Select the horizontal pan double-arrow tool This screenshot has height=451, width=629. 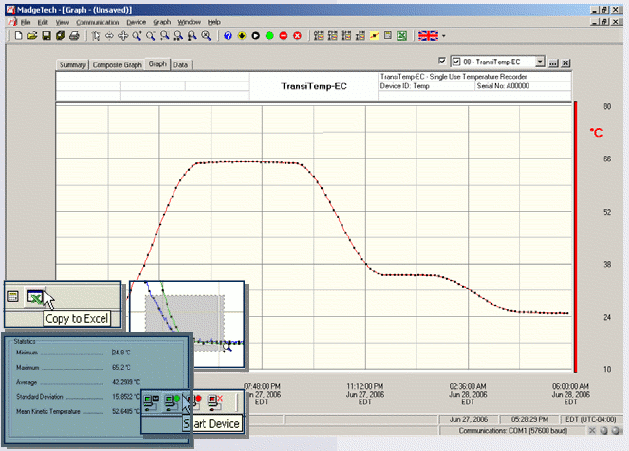pos(109,36)
